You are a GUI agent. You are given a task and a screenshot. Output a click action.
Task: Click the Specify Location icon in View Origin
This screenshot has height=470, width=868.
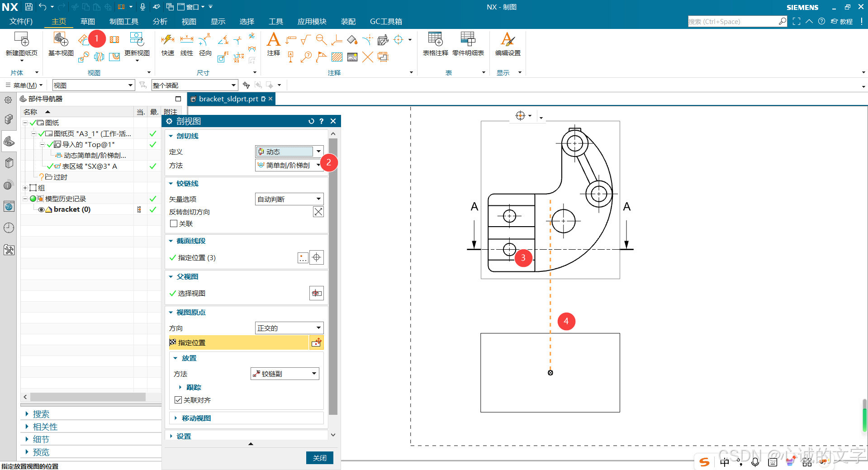click(317, 342)
